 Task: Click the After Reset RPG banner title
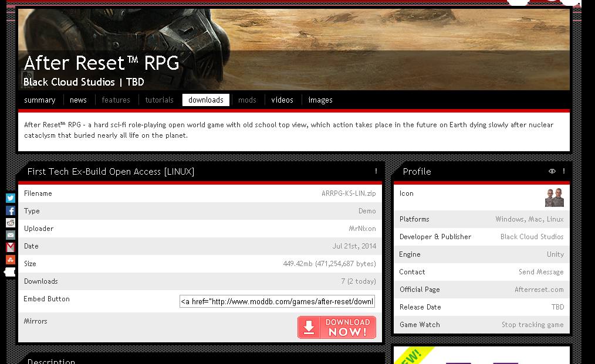coord(102,63)
